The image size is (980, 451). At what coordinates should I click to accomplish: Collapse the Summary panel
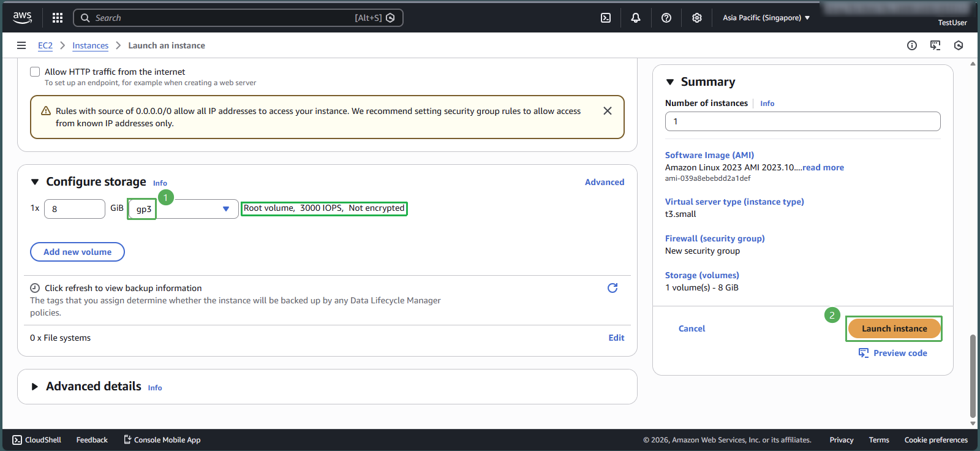point(670,82)
